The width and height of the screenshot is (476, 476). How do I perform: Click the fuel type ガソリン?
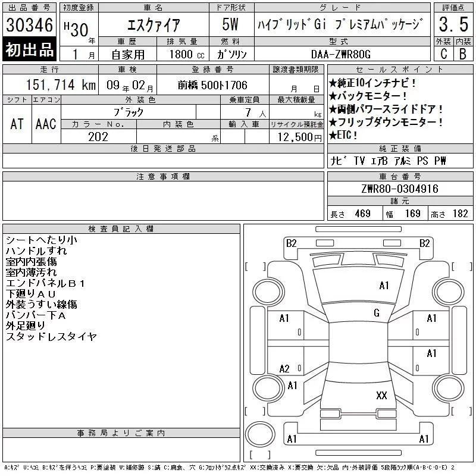click(231, 54)
